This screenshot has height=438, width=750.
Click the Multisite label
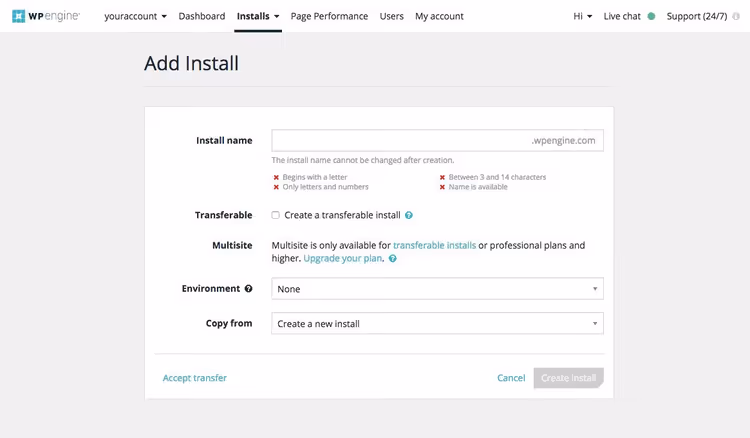point(232,245)
